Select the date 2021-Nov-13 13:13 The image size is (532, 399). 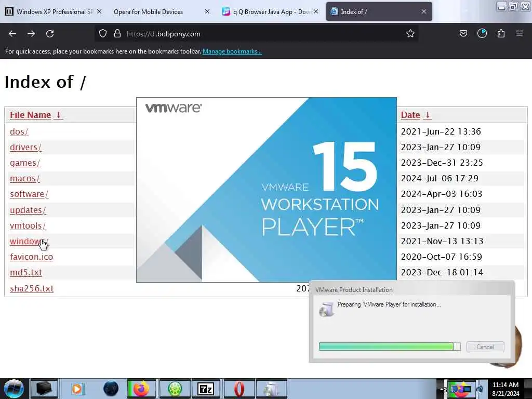[442, 241]
